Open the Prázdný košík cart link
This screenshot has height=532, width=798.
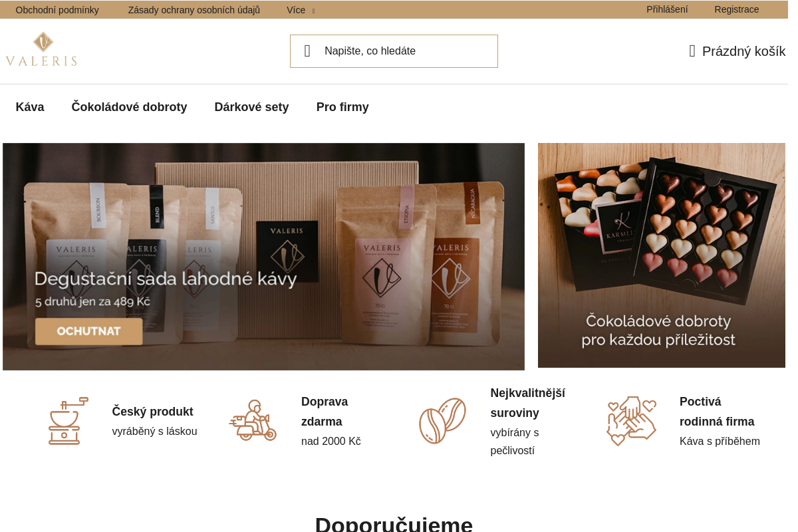(x=737, y=51)
